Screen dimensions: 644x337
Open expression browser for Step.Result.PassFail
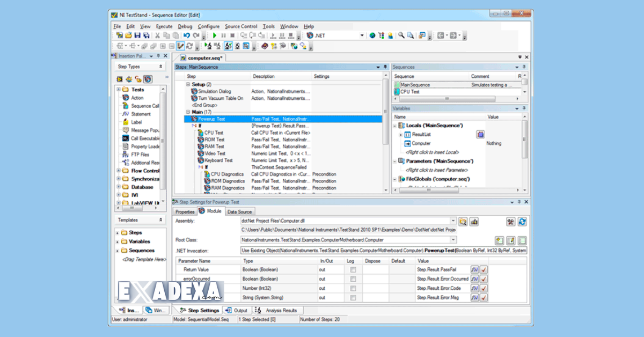pos(474,269)
